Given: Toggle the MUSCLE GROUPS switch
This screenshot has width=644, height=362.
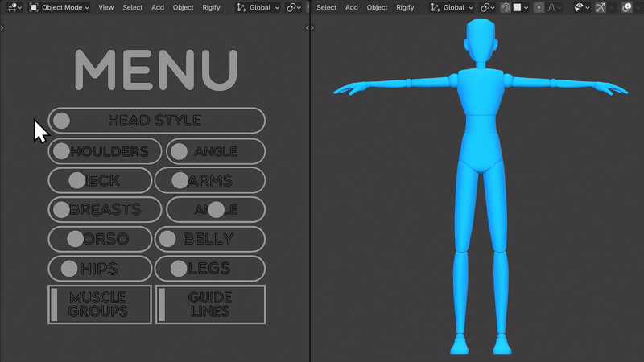Looking at the screenshot, I should 100,305.
